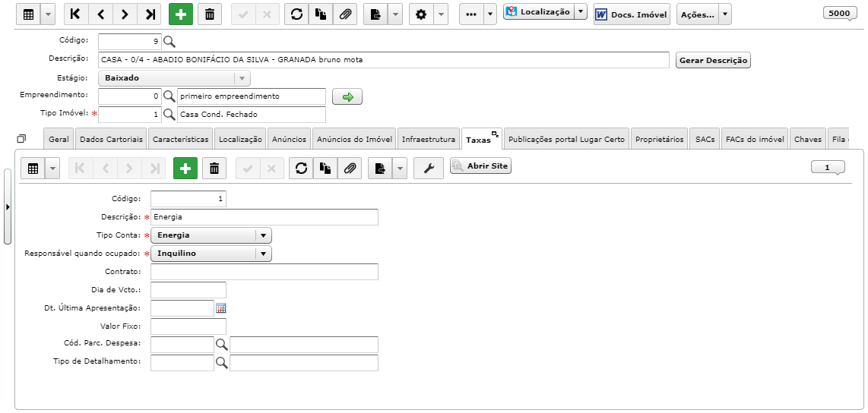
Task: Switch to the Chaves tab
Action: pyautogui.click(x=808, y=140)
